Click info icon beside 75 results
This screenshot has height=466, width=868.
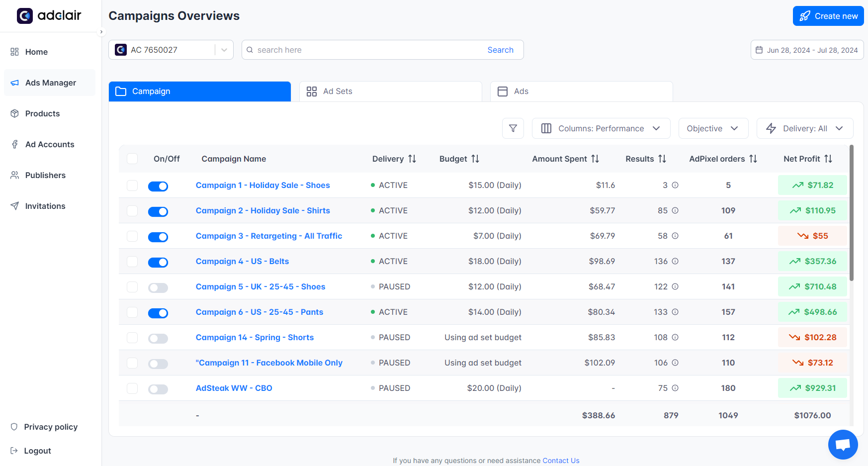pyautogui.click(x=675, y=388)
